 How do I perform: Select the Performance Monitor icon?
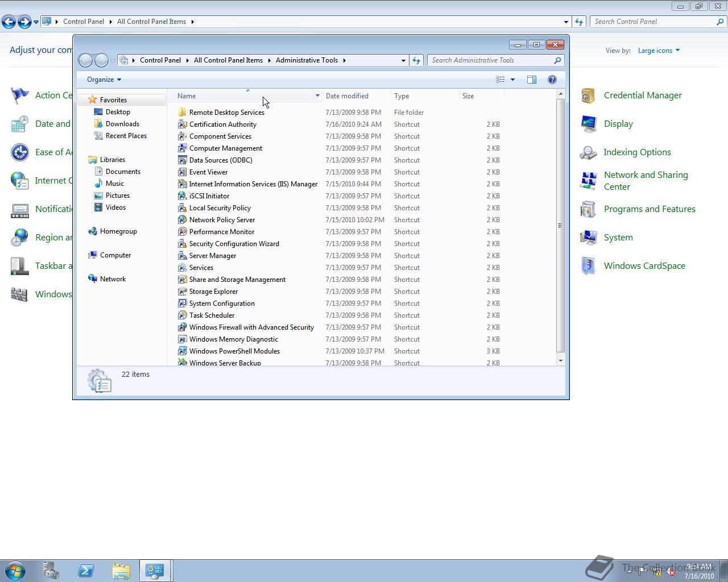click(182, 232)
